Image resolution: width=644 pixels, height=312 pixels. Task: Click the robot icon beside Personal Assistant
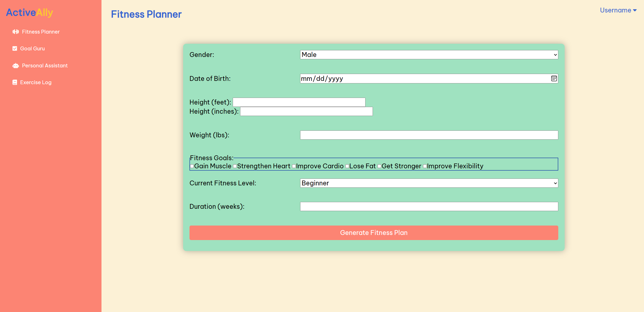click(x=16, y=66)
